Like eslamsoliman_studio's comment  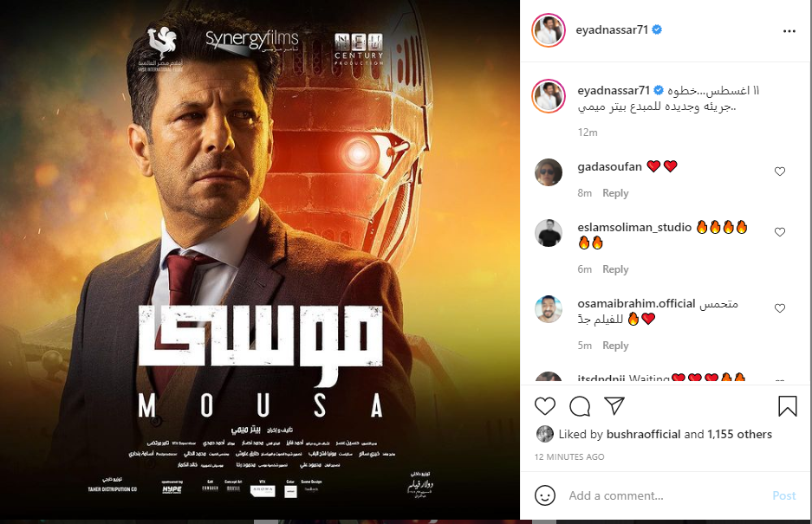pyautogui.click(x=779, y=232)
